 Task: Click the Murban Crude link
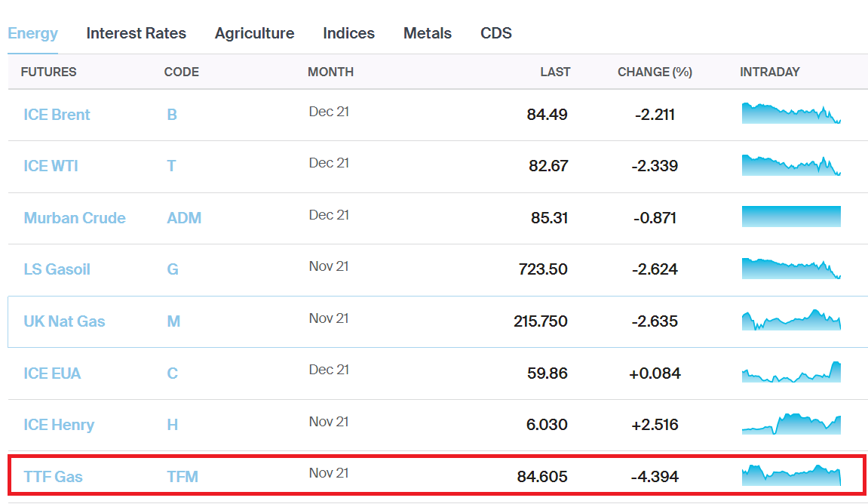tap(75, 218)
